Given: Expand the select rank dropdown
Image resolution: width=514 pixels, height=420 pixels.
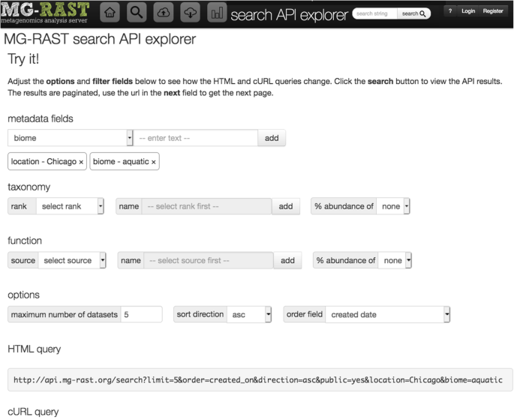Looking at the screenshot, I should (70, 206).
